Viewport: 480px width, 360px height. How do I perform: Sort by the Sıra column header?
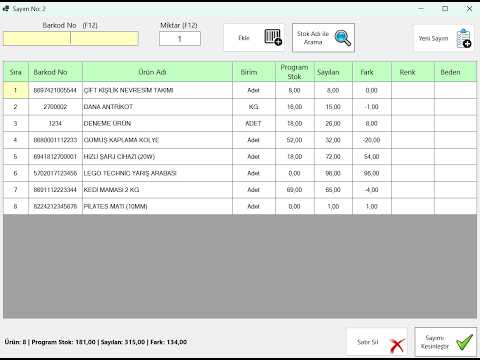pos(16,72)
